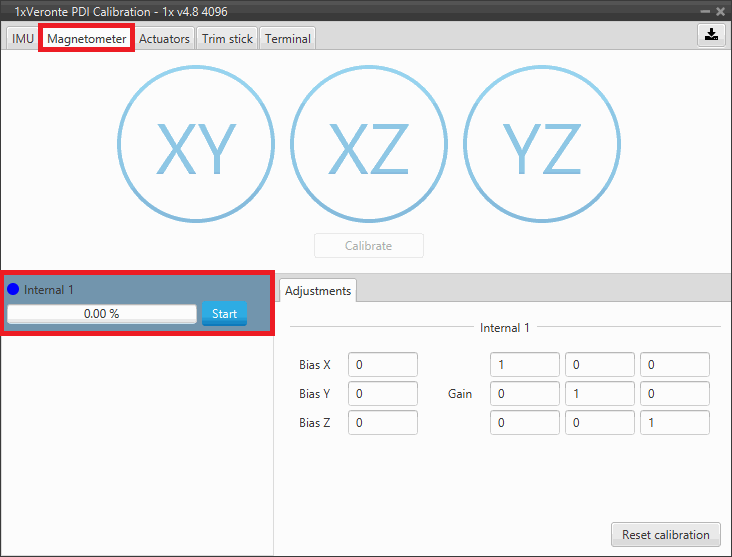Click the blue Internal 1 status indicator
The image size is (732, 557).
point(13,290)
